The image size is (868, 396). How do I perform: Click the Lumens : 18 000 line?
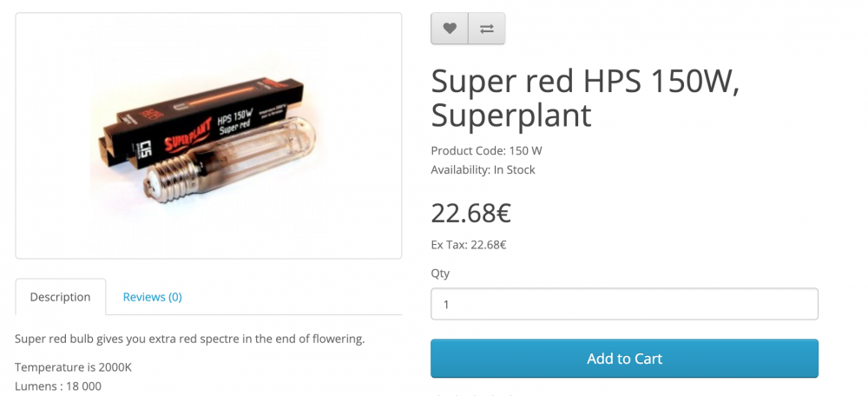coord(58,386)
